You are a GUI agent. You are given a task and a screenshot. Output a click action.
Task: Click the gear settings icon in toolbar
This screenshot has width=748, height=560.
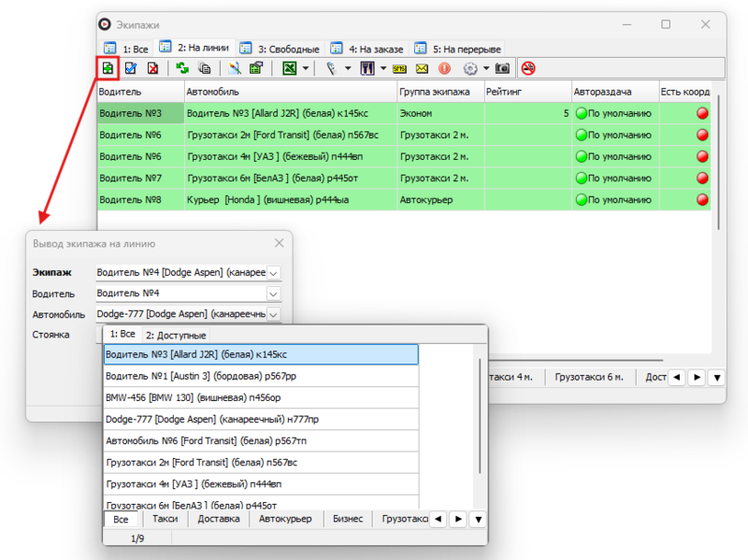click(470, 68)
